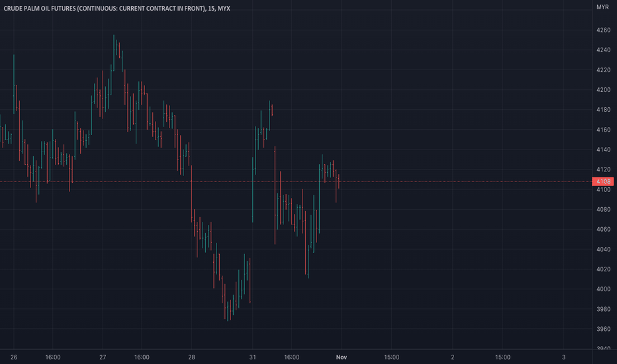Click the 4140 price axis label
The height and width of the screenshot is (364, 617).
603,150
